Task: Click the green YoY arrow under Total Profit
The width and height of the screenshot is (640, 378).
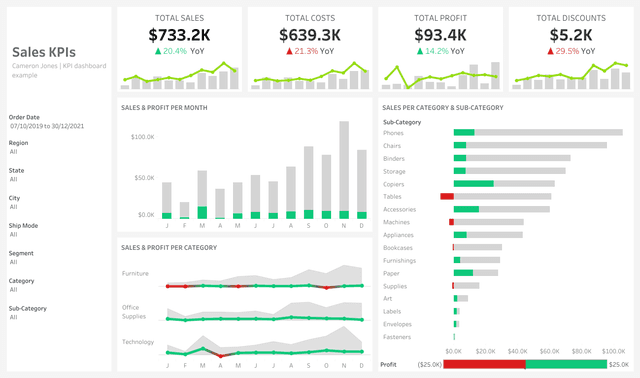Action: 420,51
